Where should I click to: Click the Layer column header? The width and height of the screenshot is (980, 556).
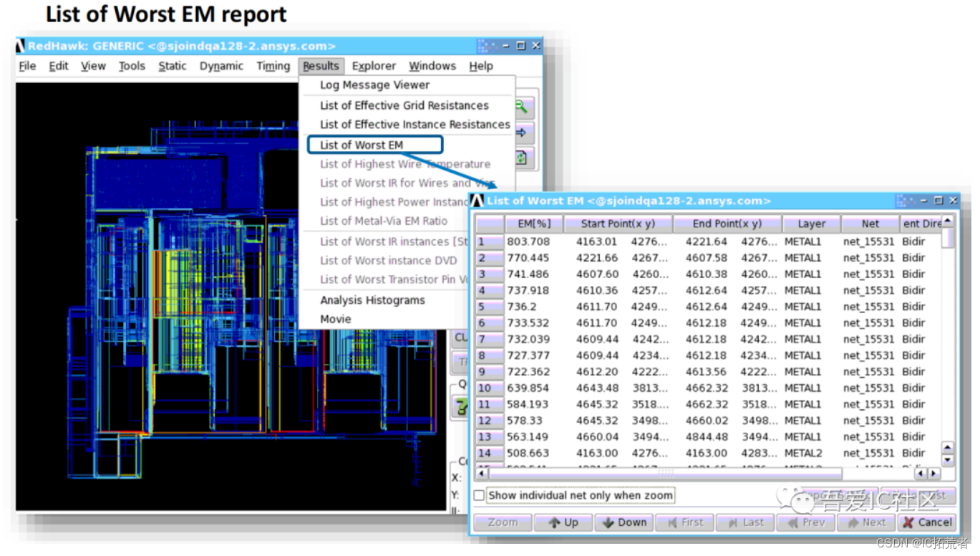(x=811, y=224)
